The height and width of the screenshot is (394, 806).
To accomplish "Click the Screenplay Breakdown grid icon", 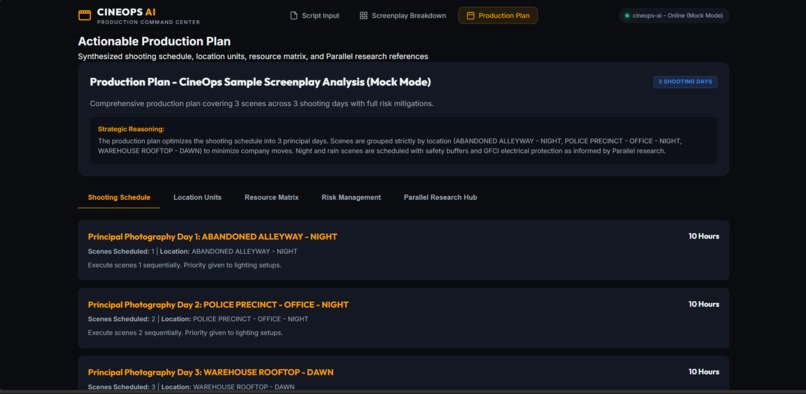I will pos(363,15).
